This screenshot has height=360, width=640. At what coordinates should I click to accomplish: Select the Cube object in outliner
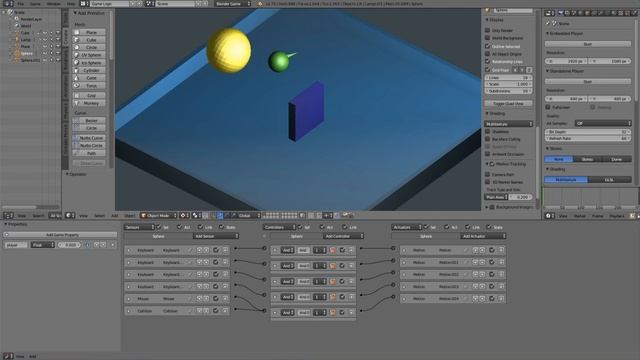[x=25, y=33]
